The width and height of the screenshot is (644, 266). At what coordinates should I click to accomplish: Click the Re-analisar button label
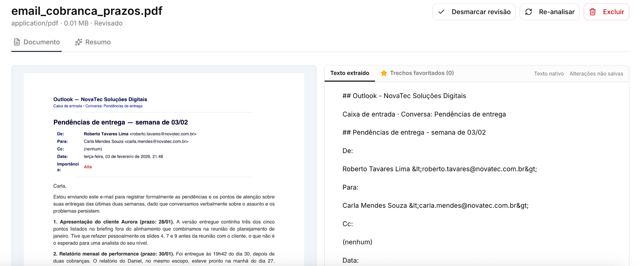pos(557,12)
